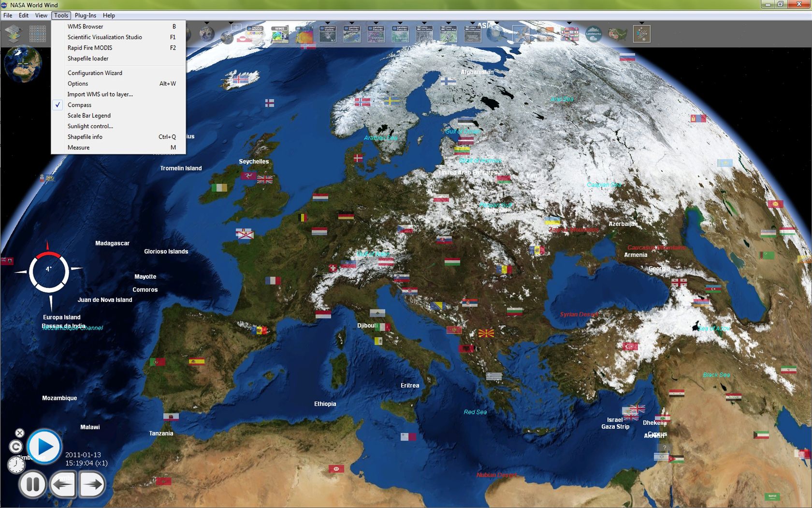
Task: Click the Tunisian flag on North Africa
Action: click(x=336, y=469)
